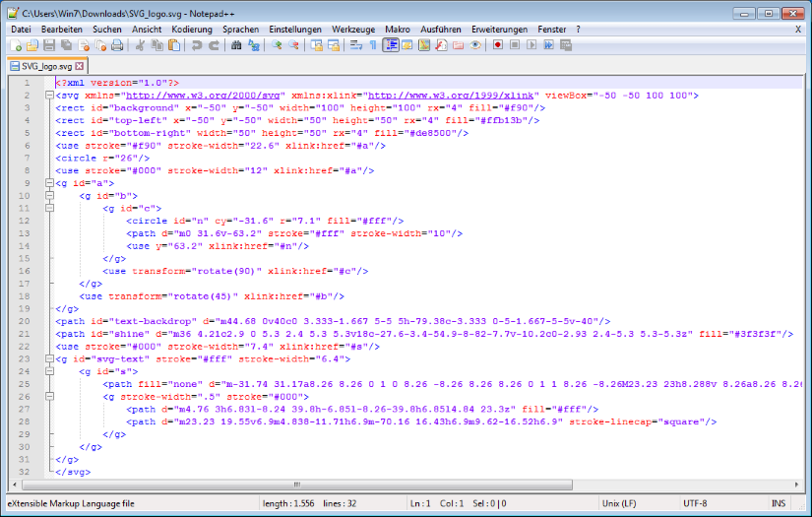The width and height of the screenshot is (812, 517).
Task: Collapse the svg element fold on line 2
Action: pos(47,96)
